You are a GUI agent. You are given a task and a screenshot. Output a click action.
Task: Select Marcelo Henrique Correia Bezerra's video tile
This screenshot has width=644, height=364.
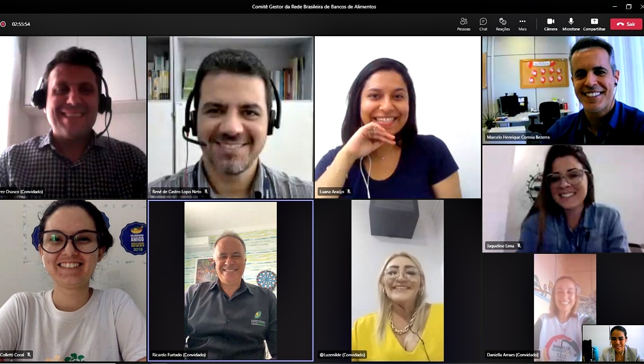coord(563,90)
